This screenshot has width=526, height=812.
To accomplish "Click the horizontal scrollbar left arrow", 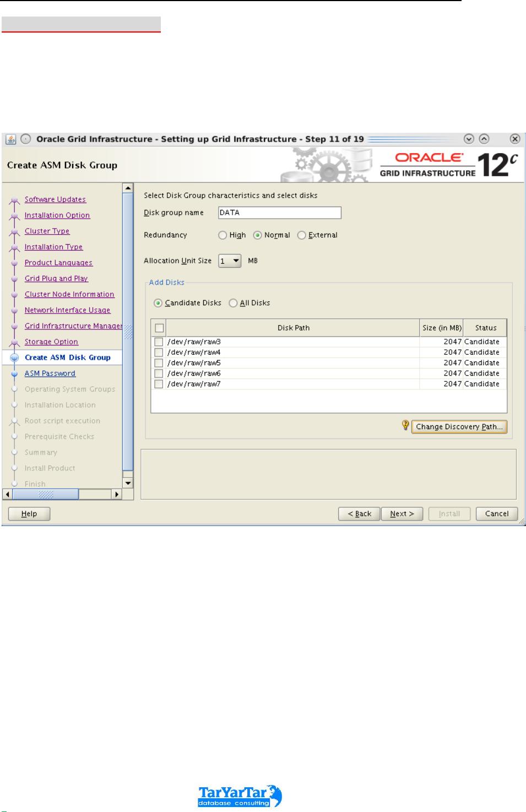I will (7, 494).
